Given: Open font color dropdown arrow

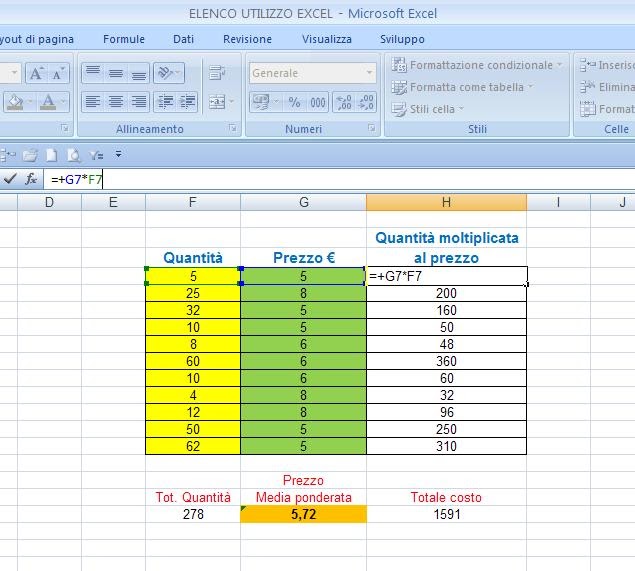Looking at the screenshot, I should click(x=63, y=102).
